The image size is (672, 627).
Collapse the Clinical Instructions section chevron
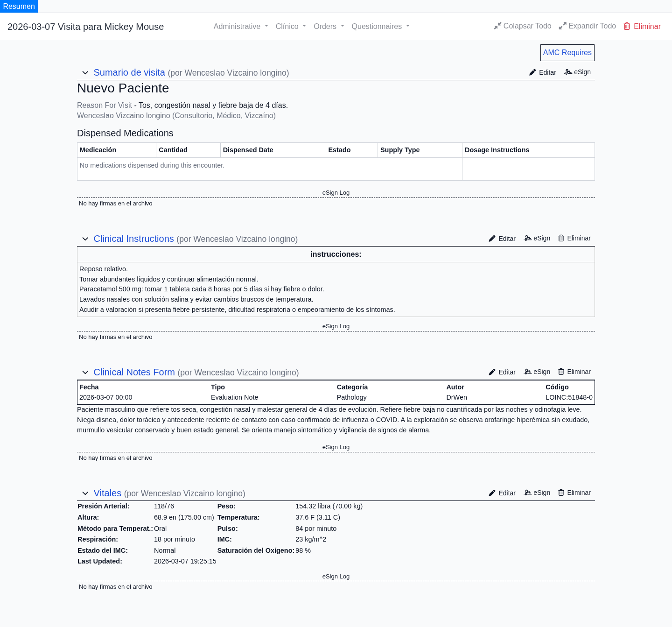85,239
